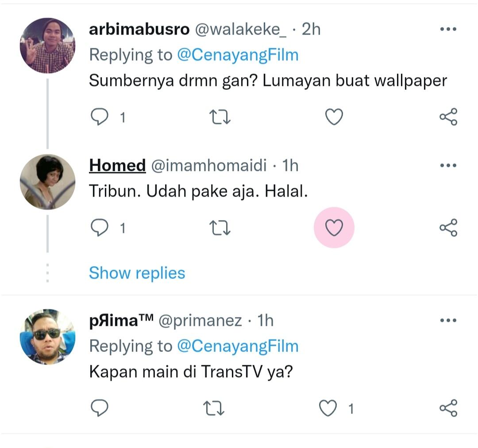This screenshot has height=448, width=478.
Task: Share arbimabusro's wallpaper question
Action: tap(448, 116)
